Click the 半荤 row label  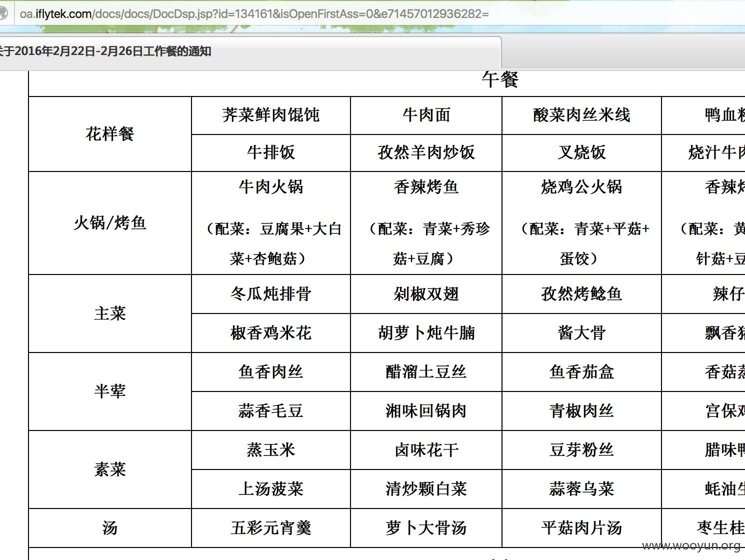click(110, 391)
